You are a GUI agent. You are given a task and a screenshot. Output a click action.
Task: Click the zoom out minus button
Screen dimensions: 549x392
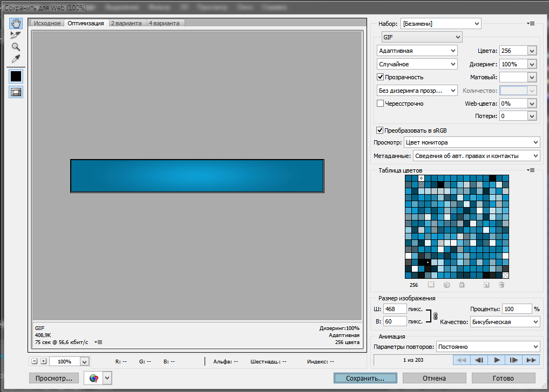35,361
